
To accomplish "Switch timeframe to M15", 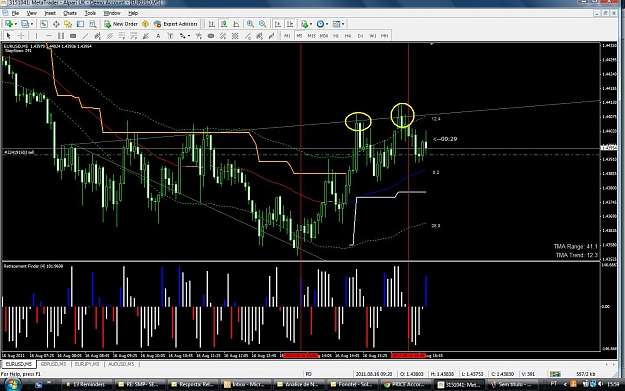I will click(x=311, y=36).
